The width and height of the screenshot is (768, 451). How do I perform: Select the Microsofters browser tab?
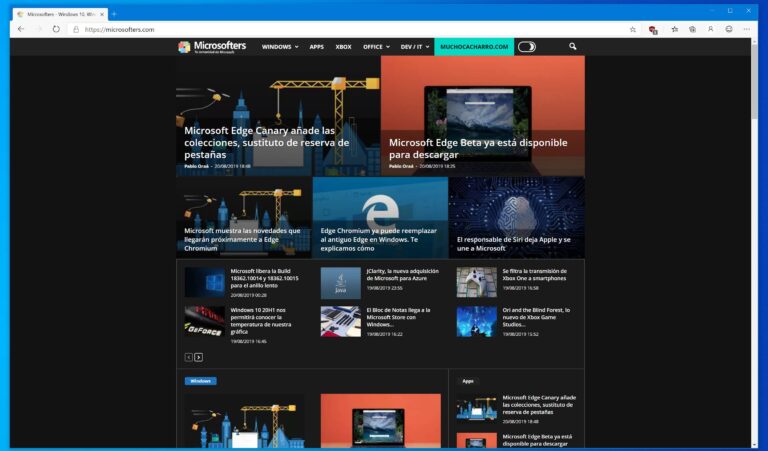point(59,14)
